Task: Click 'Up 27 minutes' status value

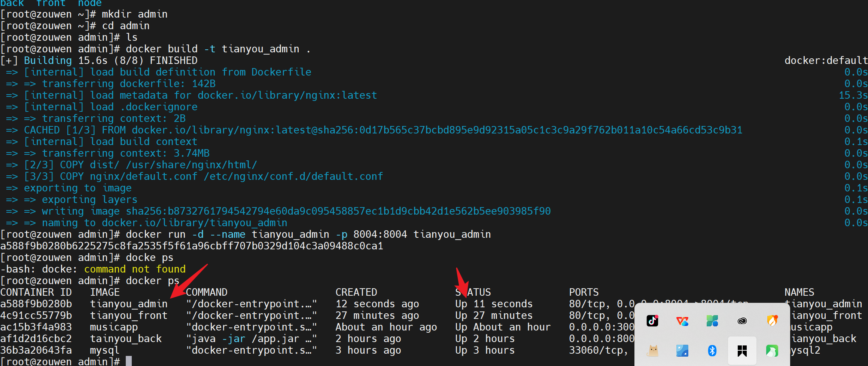Action: (x=494, y=316)
